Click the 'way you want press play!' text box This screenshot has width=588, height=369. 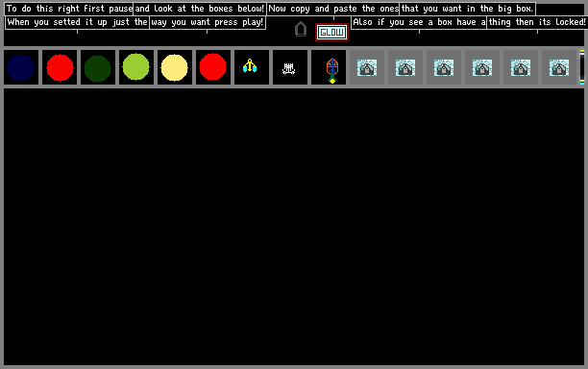208,22
